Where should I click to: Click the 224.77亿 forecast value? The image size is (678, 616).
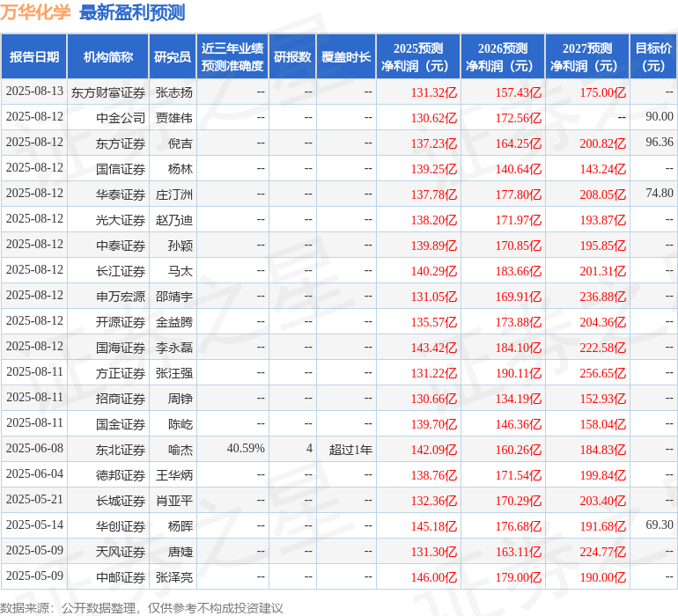[603, 552]
